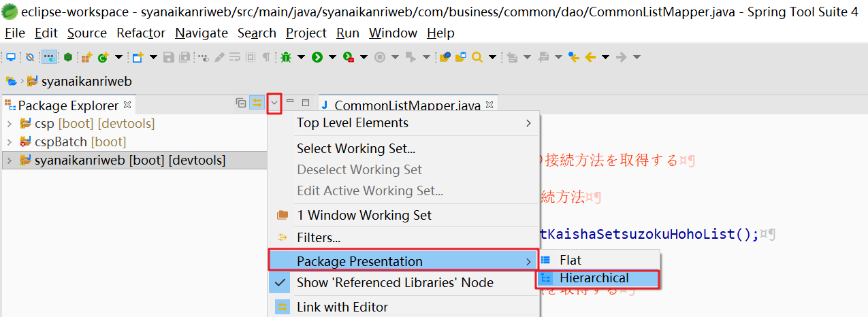
Task: Select Flat package presentation
Action: [x=598, y=260]
